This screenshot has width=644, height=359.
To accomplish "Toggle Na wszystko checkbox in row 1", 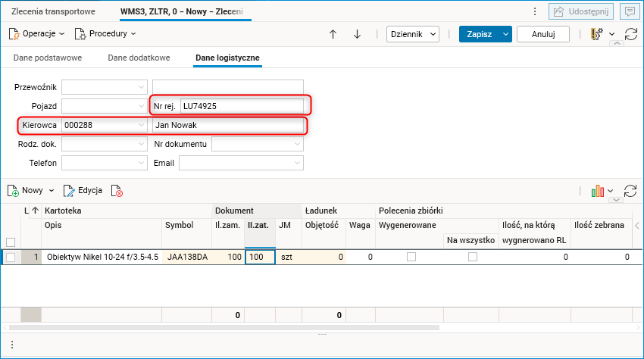I will pos(473,257).
